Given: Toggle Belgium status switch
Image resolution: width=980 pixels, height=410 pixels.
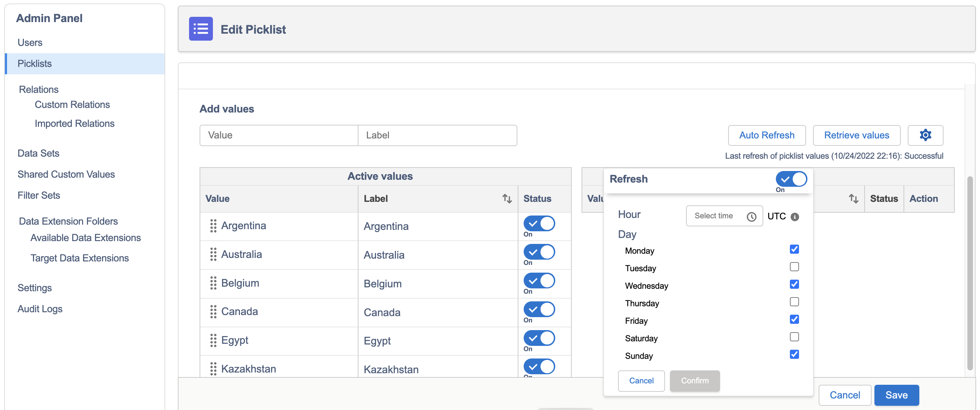Looking at the screenshot, I should (539, 281).
